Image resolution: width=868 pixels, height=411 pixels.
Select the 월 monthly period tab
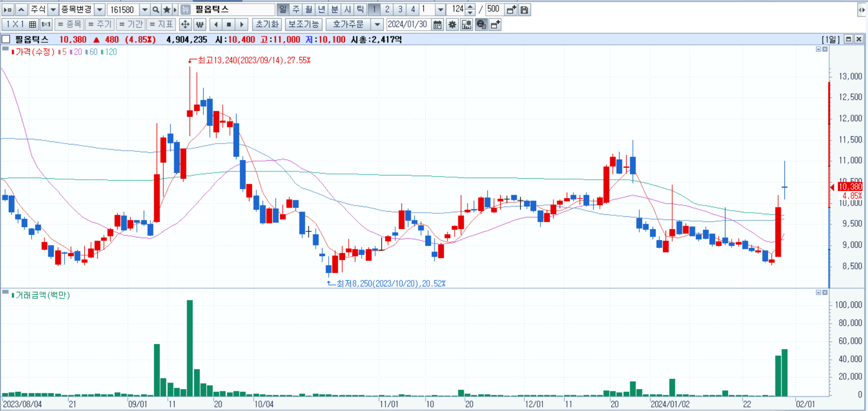(x=309, y=9)
